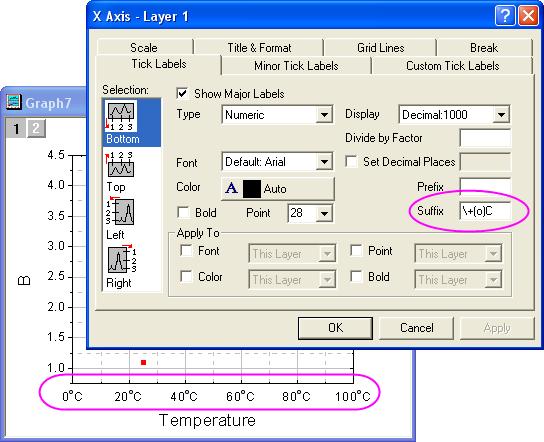Uncheck Show Major Labels checkbox

point(182,94)
